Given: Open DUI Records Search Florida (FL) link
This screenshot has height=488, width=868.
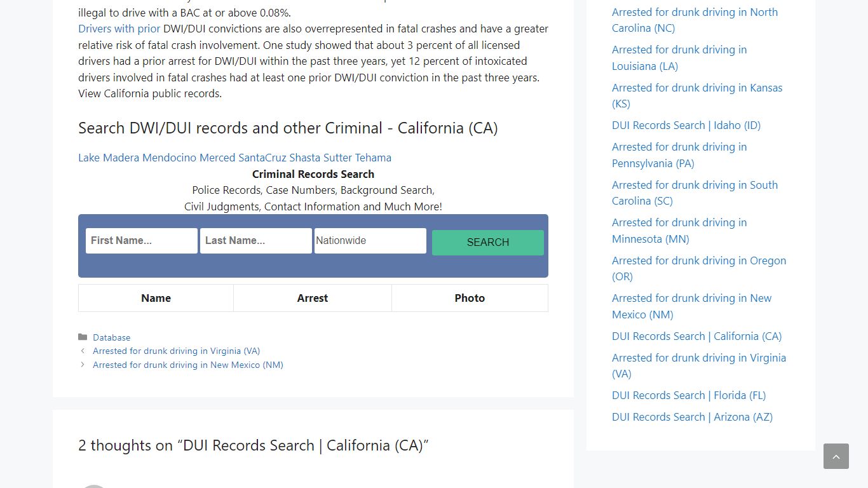Looking at the screenshot, I should 689,395.
